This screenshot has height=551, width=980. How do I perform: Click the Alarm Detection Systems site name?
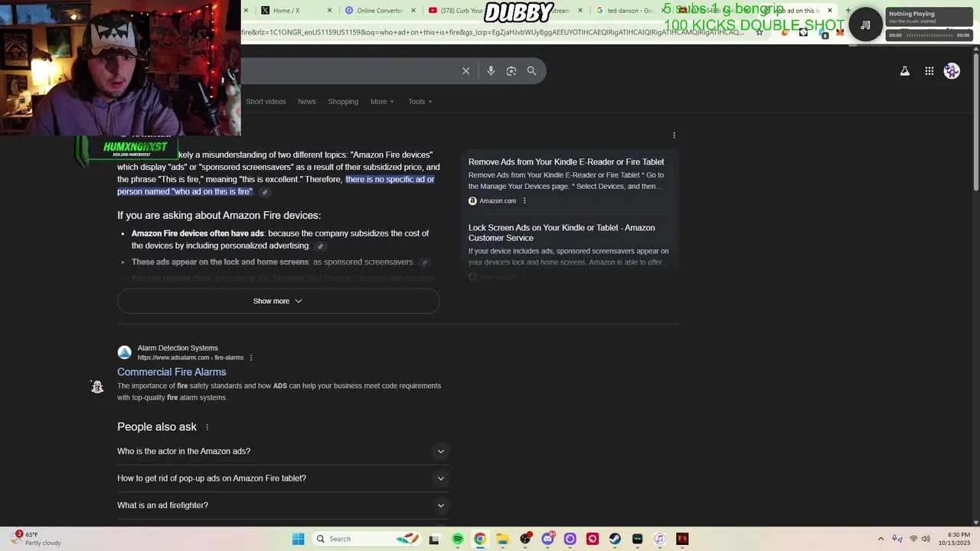click(178, 348)
